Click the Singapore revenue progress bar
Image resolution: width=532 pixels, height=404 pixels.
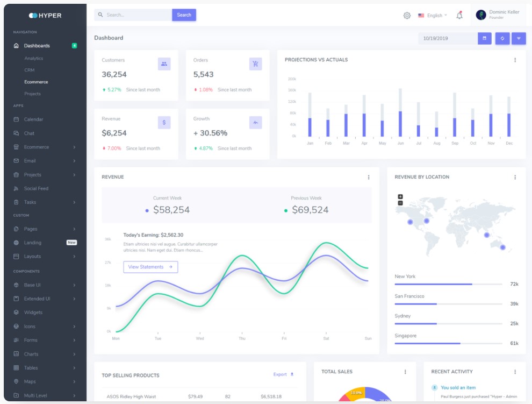coord(448,343)
